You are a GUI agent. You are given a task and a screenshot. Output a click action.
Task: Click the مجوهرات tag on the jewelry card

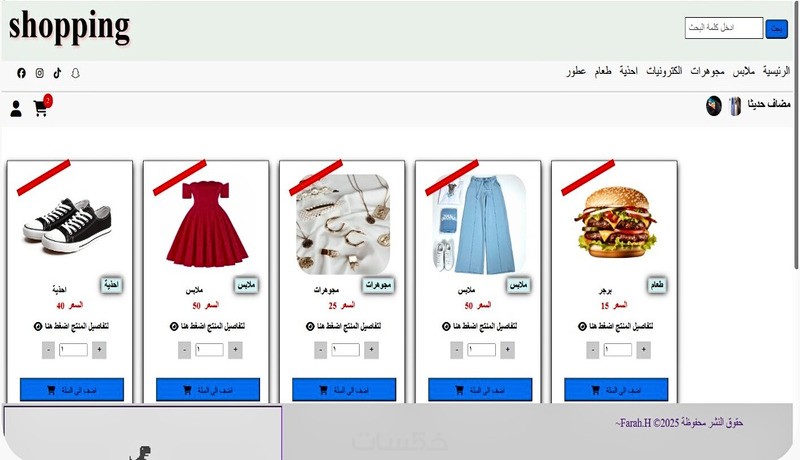pos(378,285)
